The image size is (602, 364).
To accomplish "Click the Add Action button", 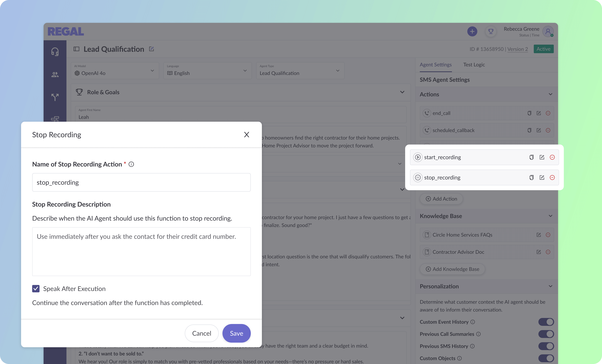I will [x=441, y=199].
